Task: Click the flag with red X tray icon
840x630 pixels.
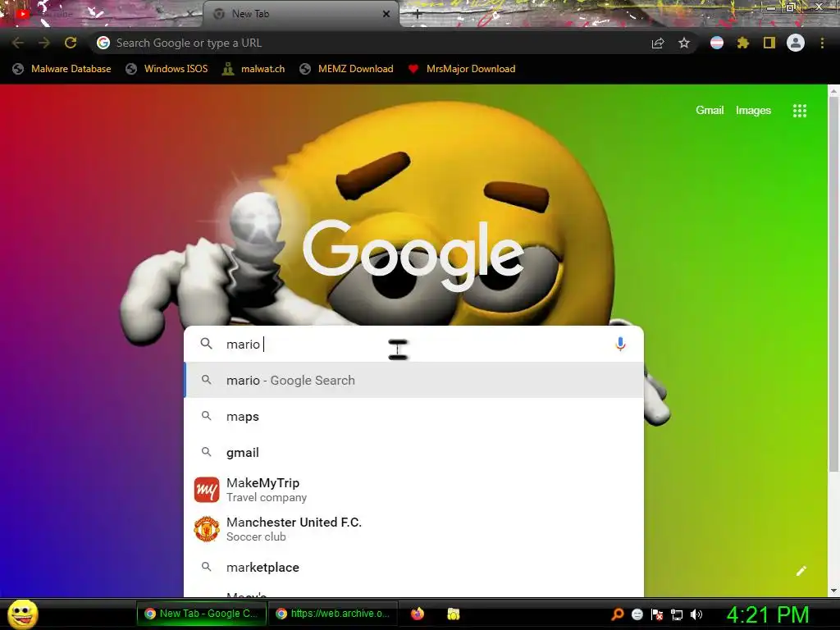Action: tap(657, 614)
